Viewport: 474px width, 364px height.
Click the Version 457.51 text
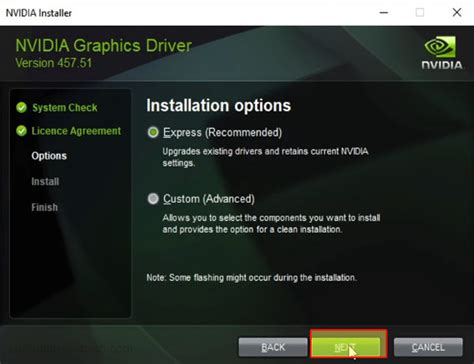coord(54,63)
